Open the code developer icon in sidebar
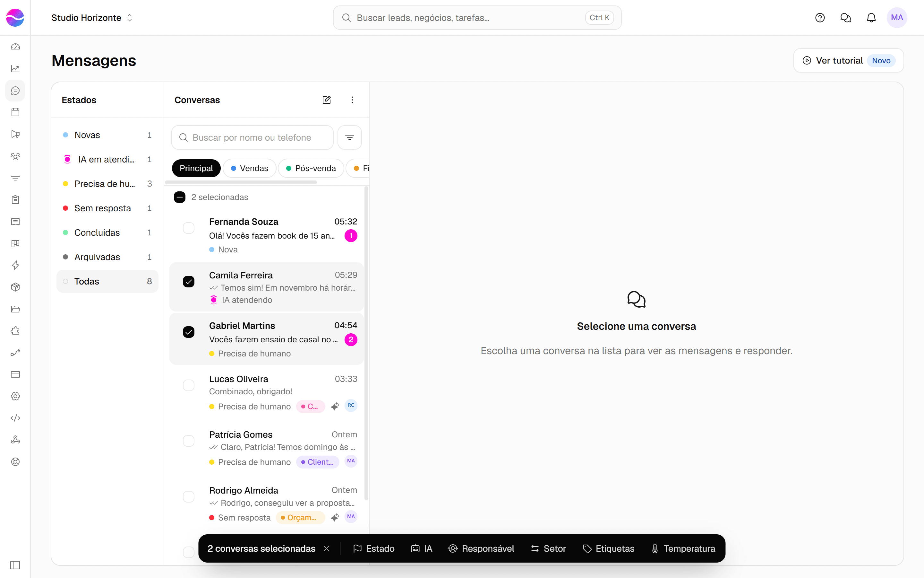 pyautogui.click(x=15, y=418)
